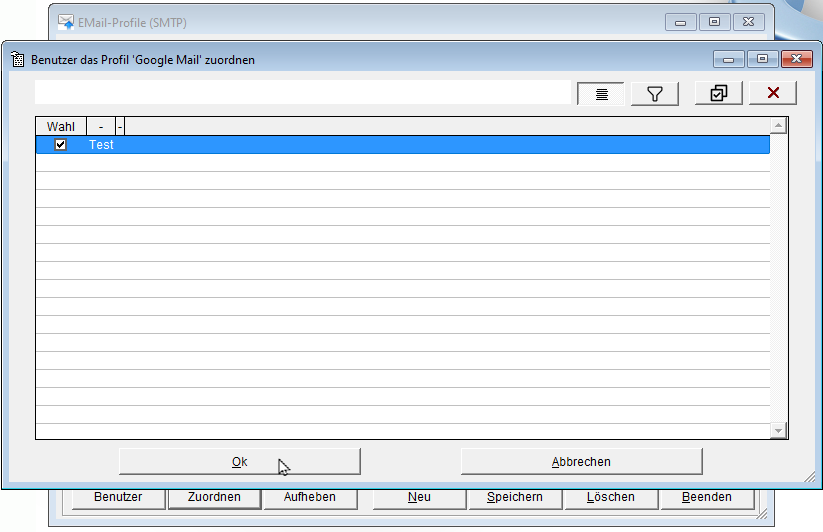Click Speichern button in EMail-Profile window
Screen dimensions: 823x532
515,497
